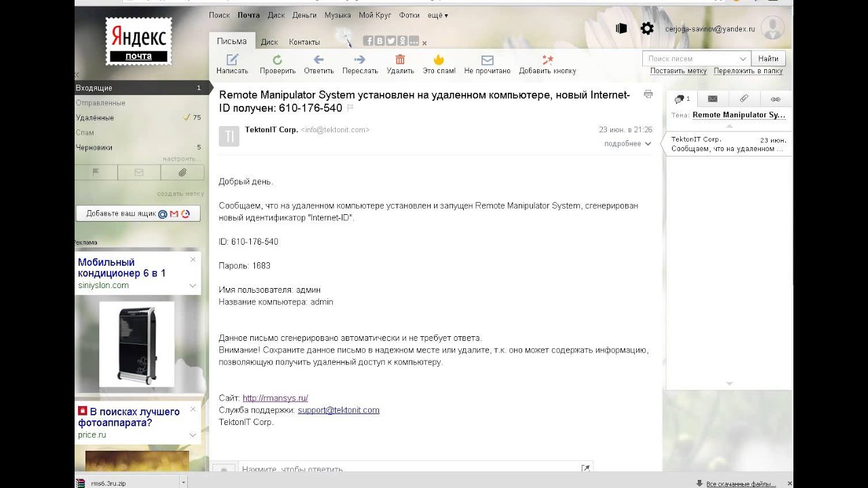Open the Музыка service
This screenshot has width=868, height=488.
[338, 15]
